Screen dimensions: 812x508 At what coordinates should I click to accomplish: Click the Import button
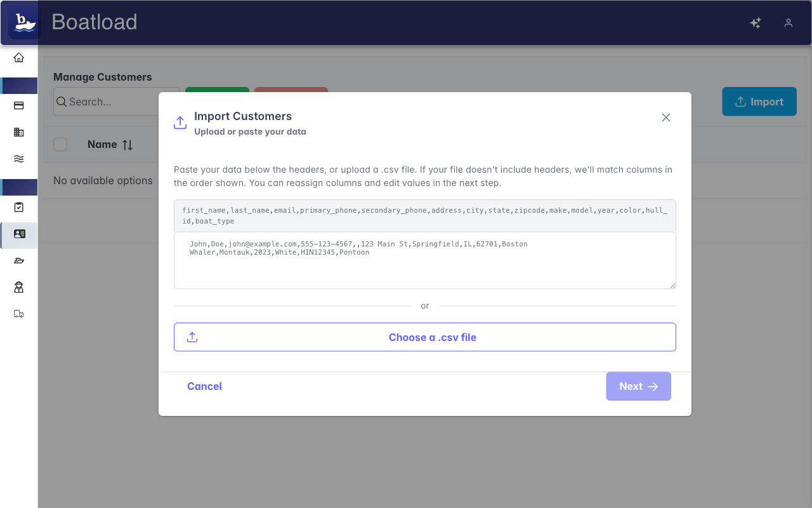point(759,102)
